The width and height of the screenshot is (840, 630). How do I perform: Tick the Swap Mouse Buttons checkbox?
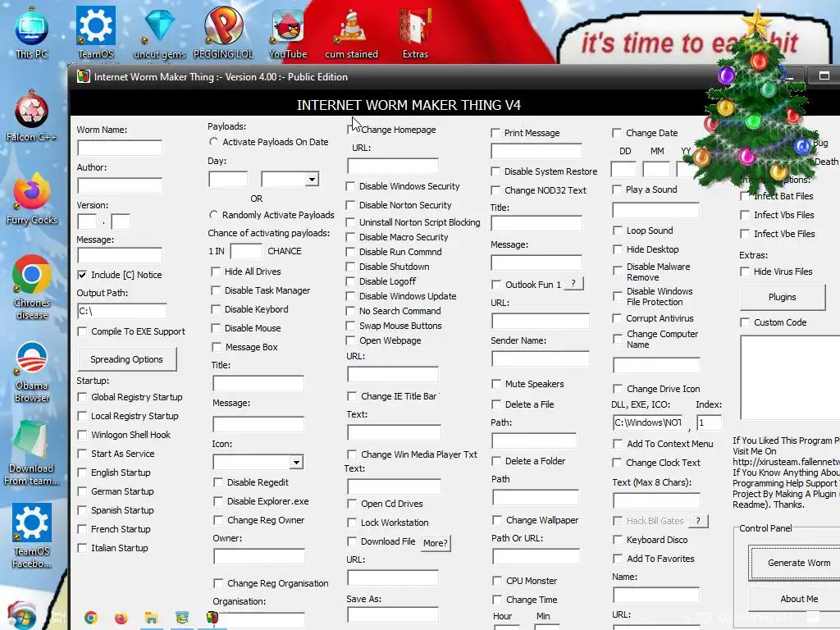click(x=350, y=326)
